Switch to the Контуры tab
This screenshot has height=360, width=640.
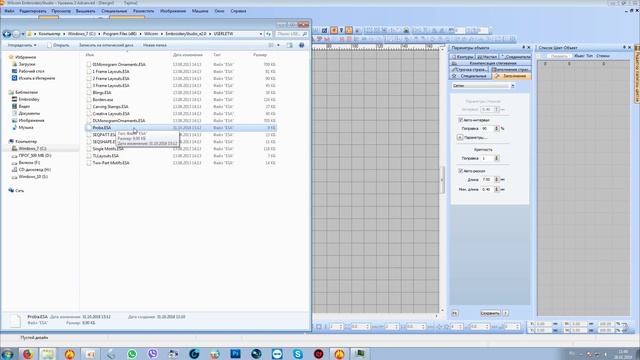coord(462,57)
